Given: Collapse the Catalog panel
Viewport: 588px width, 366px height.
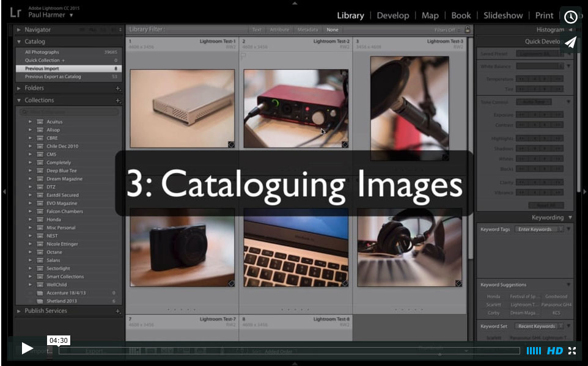Looking at the screenshot, I should [x=19, y=42].
